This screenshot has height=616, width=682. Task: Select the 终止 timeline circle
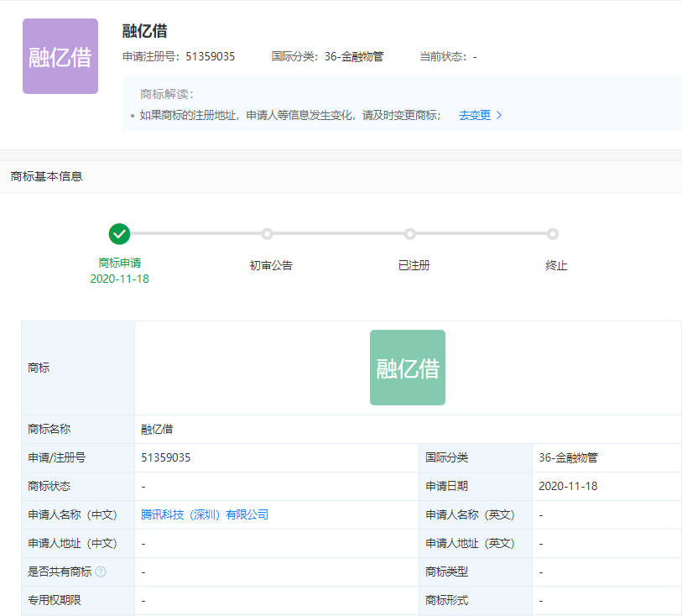pyautogui.click(x=553, y=234)
